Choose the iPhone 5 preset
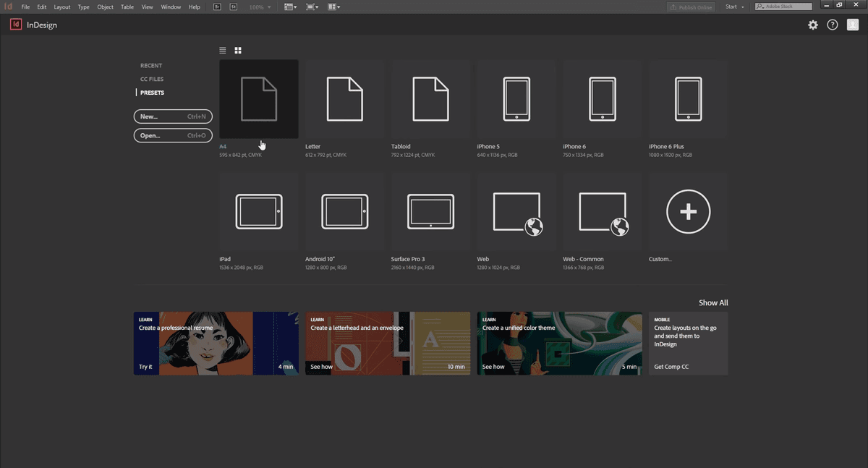 tap(516, 99)
